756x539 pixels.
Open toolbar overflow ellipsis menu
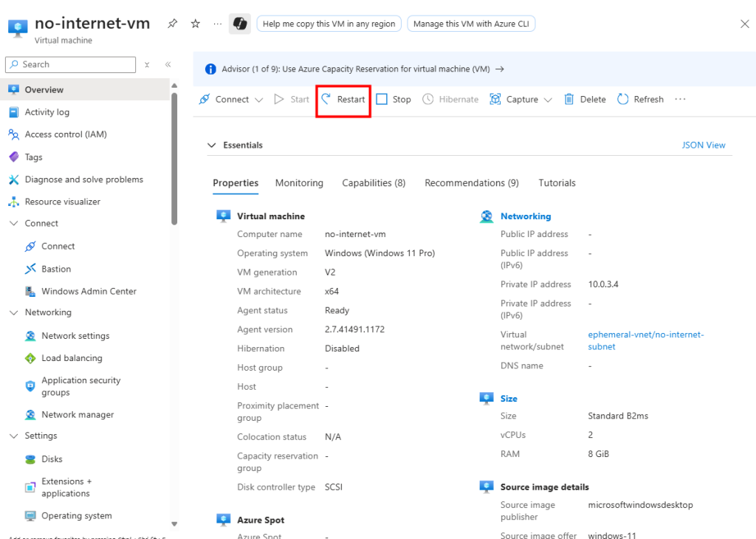[x=680, y=100]
